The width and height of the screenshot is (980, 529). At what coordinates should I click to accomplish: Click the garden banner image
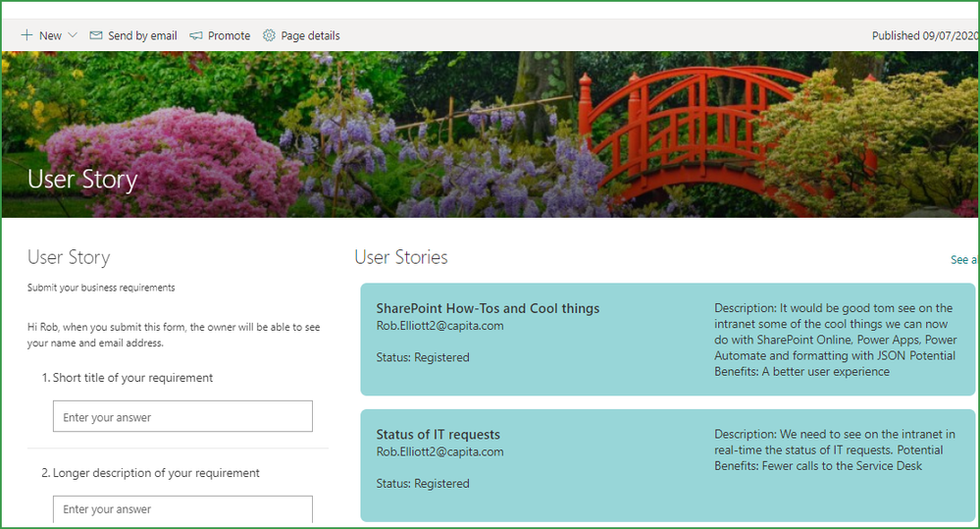point(490,134)
